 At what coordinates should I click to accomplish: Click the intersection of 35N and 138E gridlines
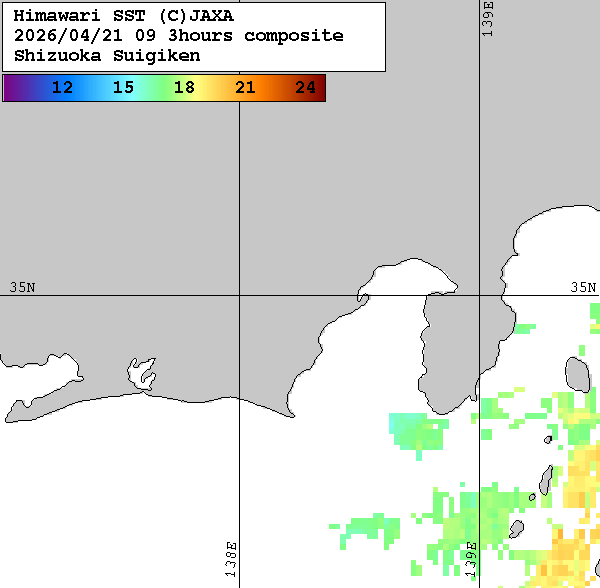[239, 295]
